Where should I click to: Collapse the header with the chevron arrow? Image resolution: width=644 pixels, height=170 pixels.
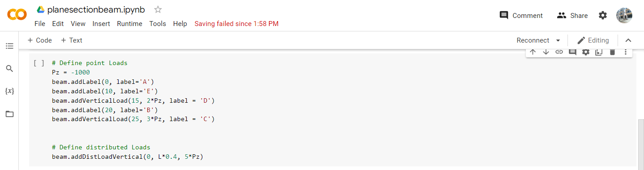pyautogui.click(x=628, y=40)
